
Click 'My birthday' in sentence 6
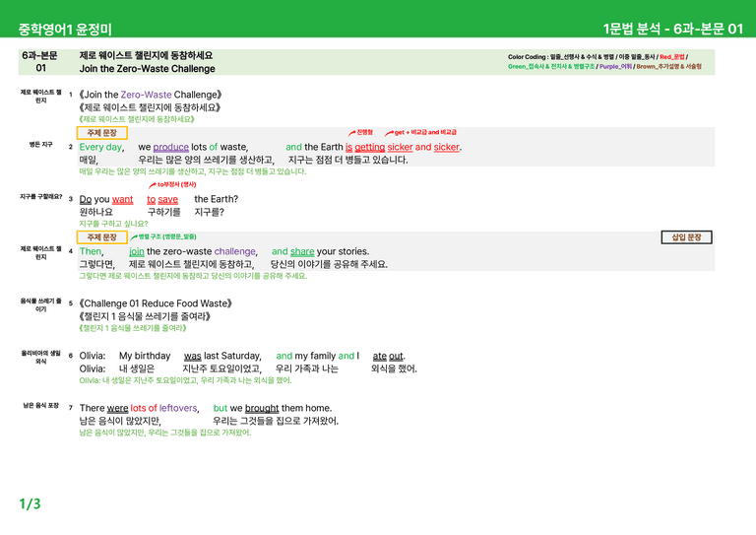pos(145,356)
